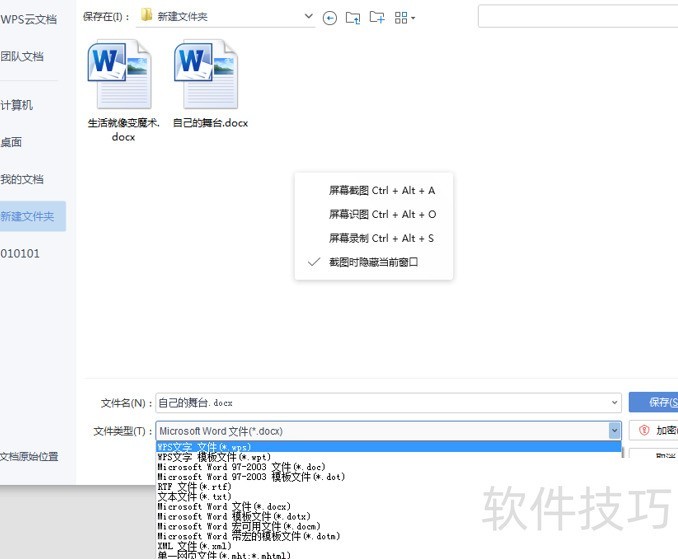This screenshot has height=559, width=678.
Task: Select Microsoft Word 模板文件(*.dotx) type
Action: (x=388, y=516)
